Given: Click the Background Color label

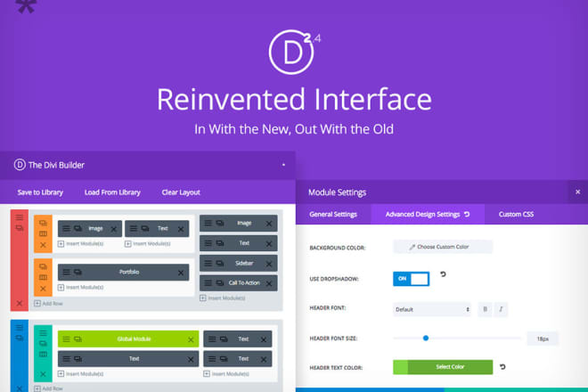Looking at the screenshot, I should (x=337, y=248).
